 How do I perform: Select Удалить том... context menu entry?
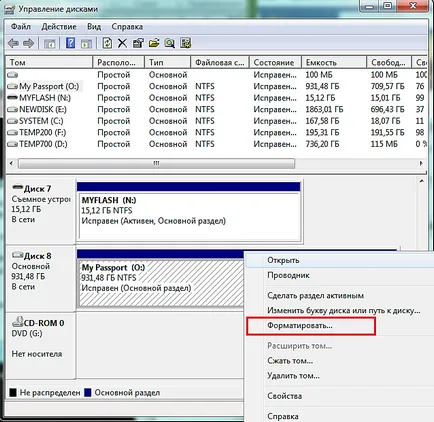[293, 376]
